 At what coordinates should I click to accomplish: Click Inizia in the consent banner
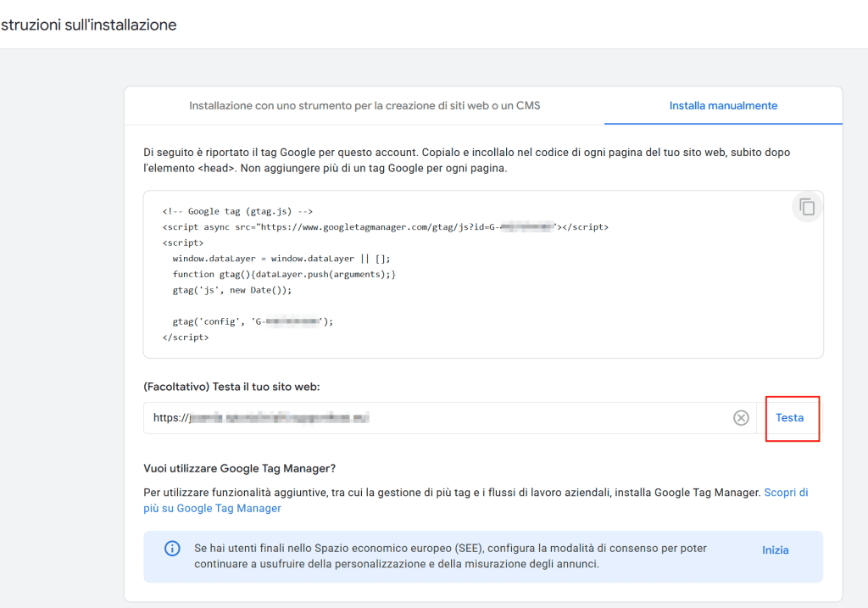(x=775, y=549)
